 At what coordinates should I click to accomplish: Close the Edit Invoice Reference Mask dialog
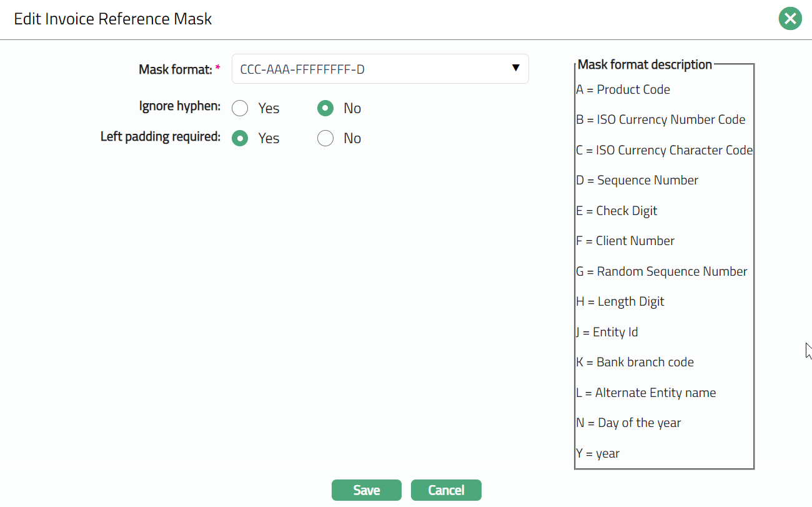(x=790, y=19)
